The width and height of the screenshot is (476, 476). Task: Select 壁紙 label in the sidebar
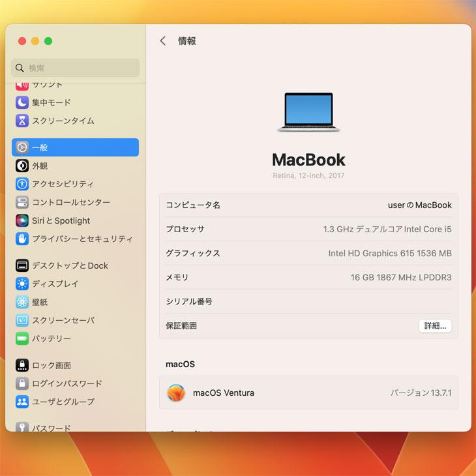click(x=40, y=302)
